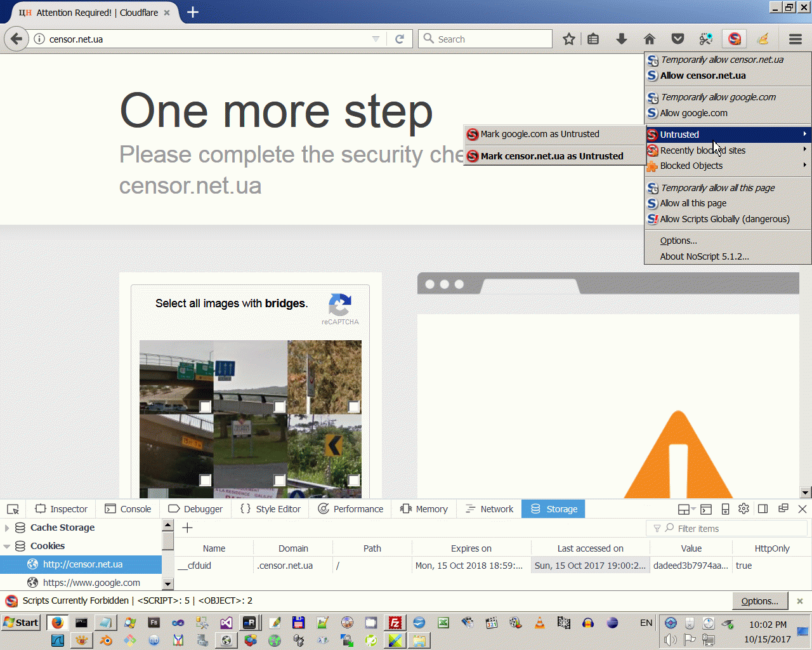The image size is (812, 650).
Task: Launch Blender from the taskbar
Action: coord(105,640)
